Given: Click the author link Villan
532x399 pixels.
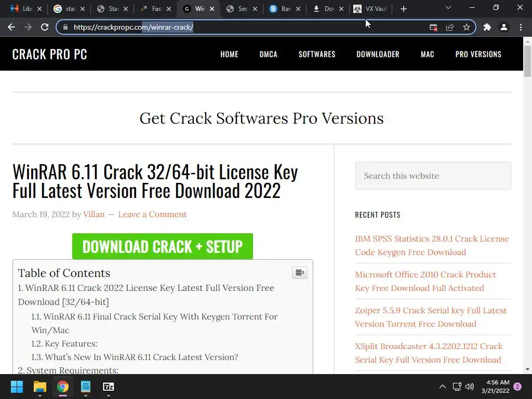Looking at the screenshot, I should [x=94, y=215].
